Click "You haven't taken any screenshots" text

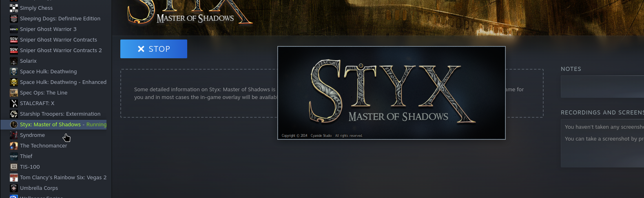[x=604, y=127]
